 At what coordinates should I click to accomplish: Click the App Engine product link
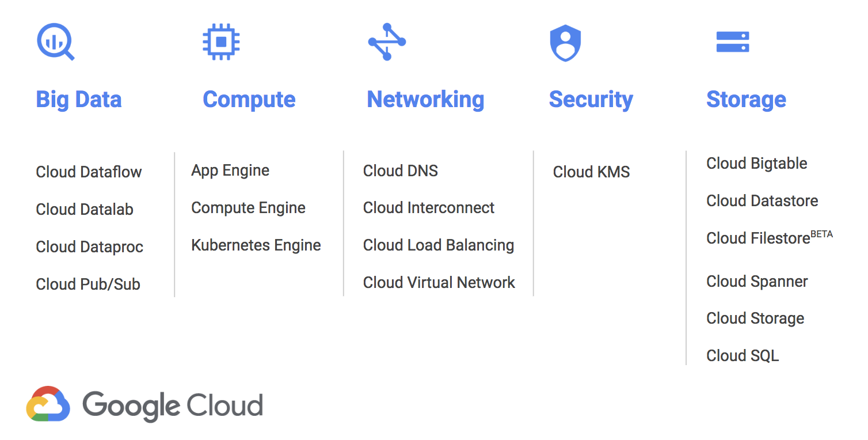[230, 171]
